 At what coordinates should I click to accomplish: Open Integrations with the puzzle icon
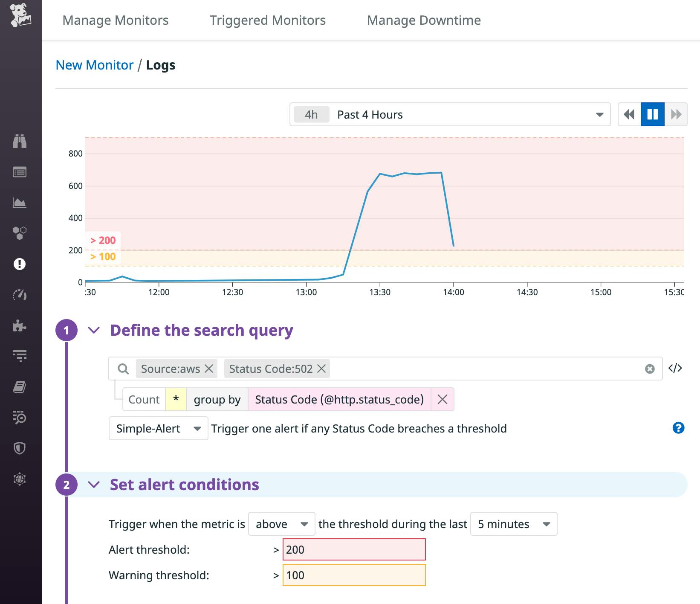pyautogui.click(x=20, y=327)
